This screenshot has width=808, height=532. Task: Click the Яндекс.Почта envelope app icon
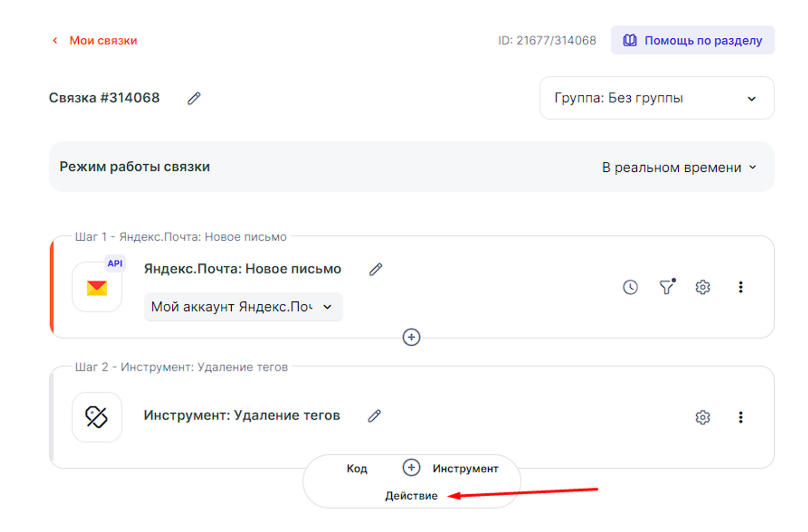97,288
